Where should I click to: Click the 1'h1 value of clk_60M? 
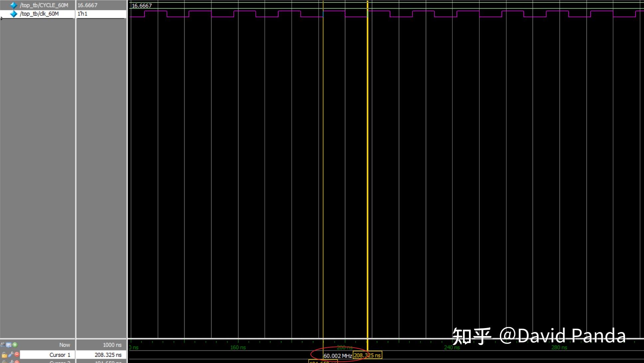[x=82, y=14]
